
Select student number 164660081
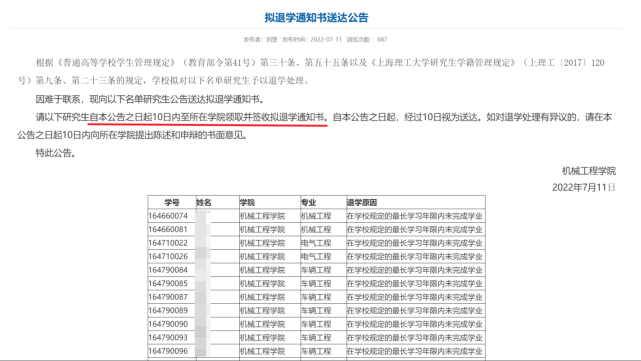168,229
